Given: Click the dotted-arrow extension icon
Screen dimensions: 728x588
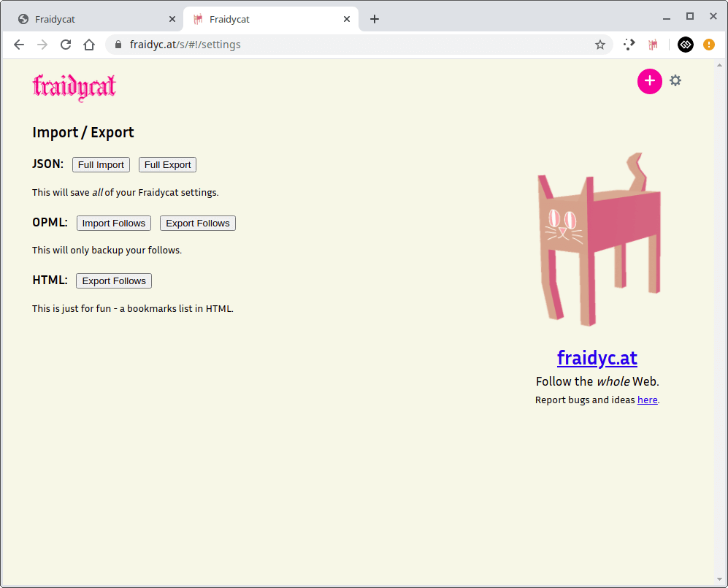Looking at the screenshot, I should (x=629, y=45).
